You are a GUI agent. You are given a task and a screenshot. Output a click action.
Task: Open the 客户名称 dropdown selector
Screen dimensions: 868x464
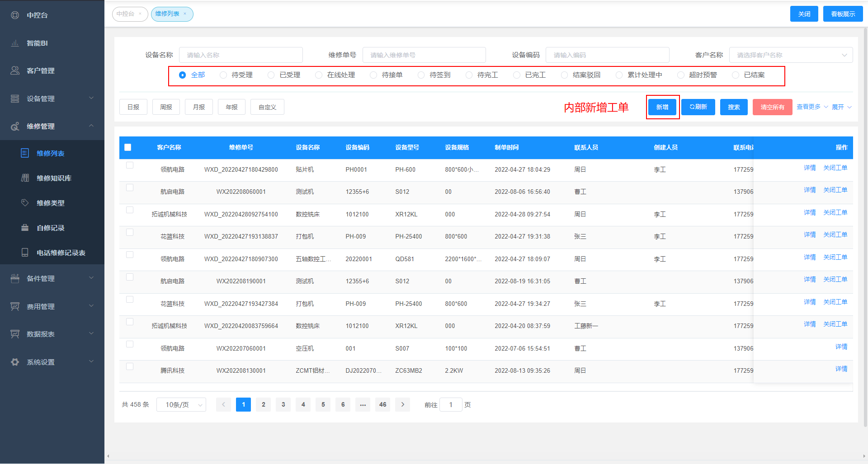click(791, 55)
